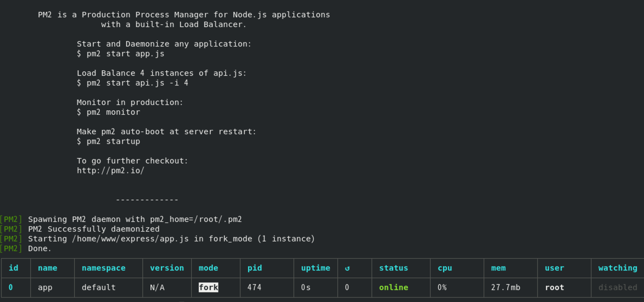Open the http://pm2.io/ link
Image resolution: width=644 pixels, height=302 pixels.
pyautogui.click(x=110, y=170)
